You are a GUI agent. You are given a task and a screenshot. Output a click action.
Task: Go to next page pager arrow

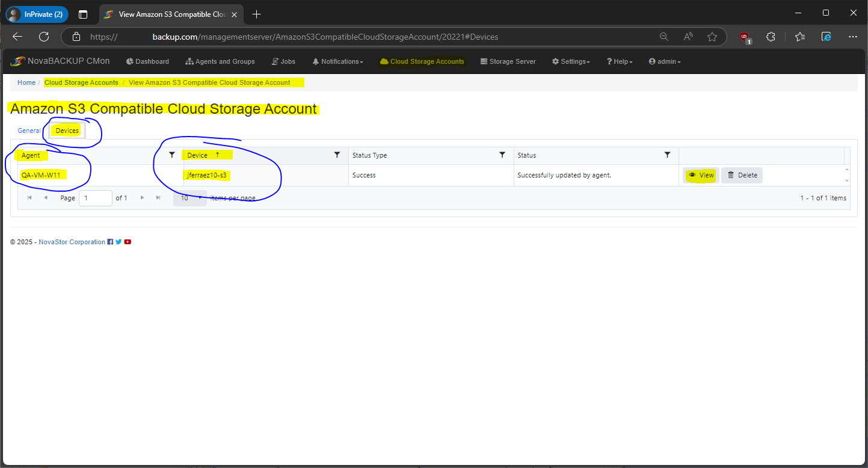pyautogui.click(x=143, y=198)
